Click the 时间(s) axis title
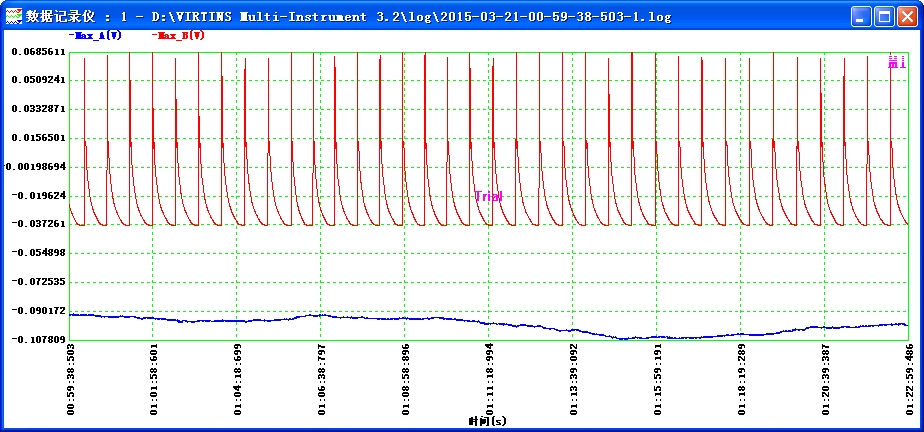This screenshot has width=924, height=432. [487, 421]
